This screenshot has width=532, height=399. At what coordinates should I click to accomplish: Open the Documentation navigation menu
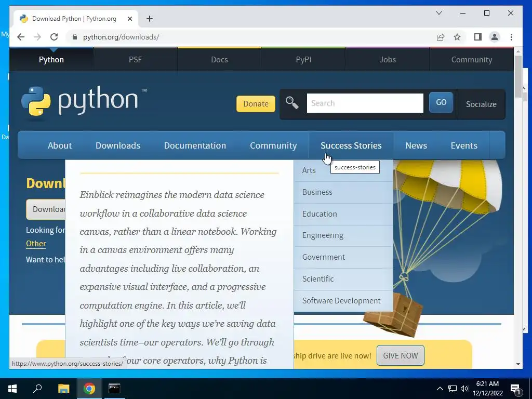point(195,145)
